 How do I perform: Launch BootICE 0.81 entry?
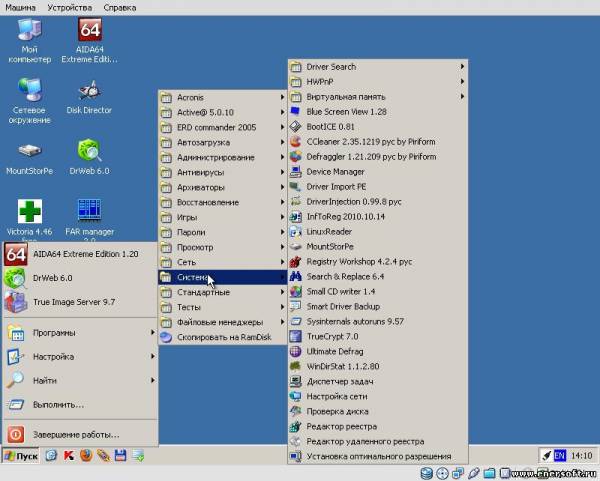point(378,127)
